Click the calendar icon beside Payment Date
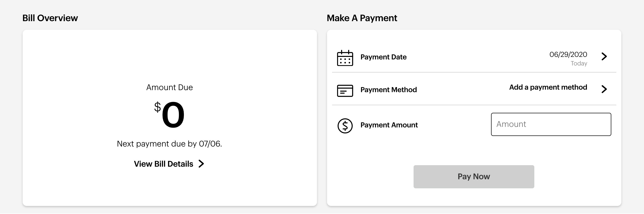The image size is (644, 214). coord(345,58)
